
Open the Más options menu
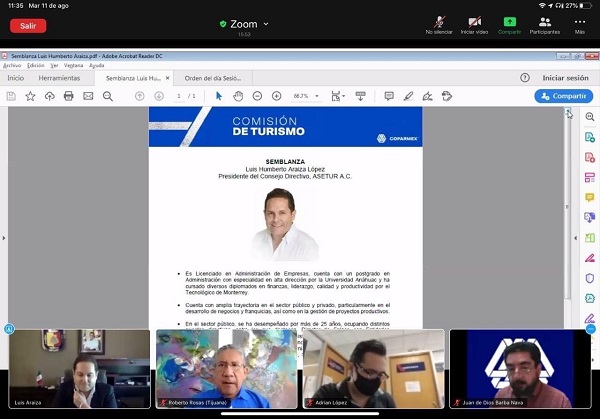pyautogui.click(x=579, y=23)
